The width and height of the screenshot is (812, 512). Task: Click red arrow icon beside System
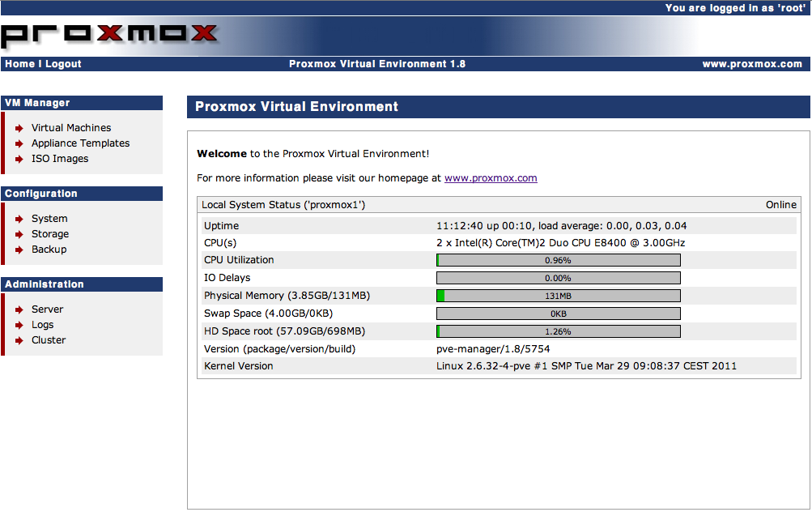19,219
